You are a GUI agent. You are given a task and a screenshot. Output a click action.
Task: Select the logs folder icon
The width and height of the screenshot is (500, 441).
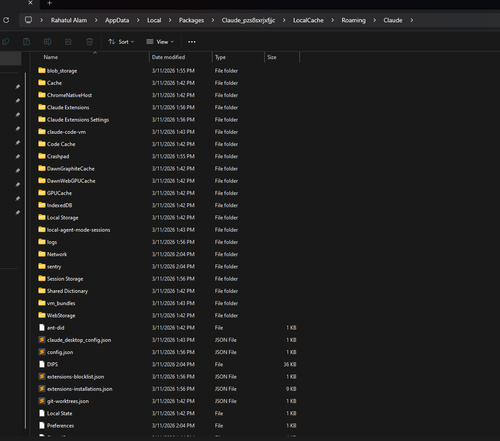pos(42,242)
